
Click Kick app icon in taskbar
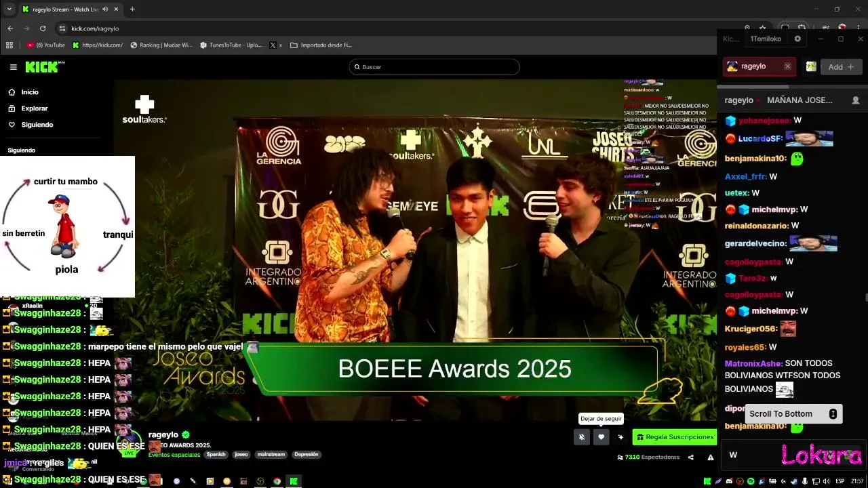pyautogui.click(x=294, y=481)
